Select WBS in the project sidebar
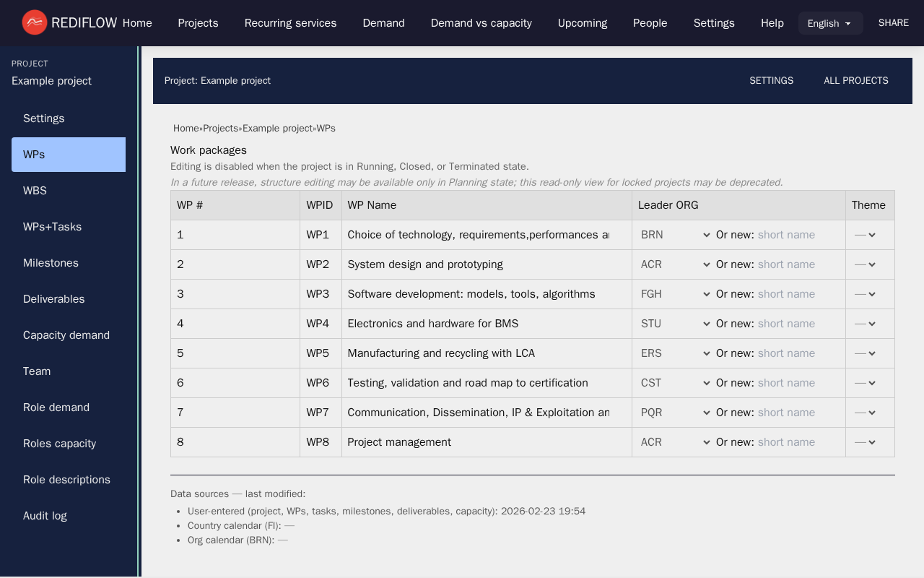Screen dimensions: 924x578 (35, 191)
